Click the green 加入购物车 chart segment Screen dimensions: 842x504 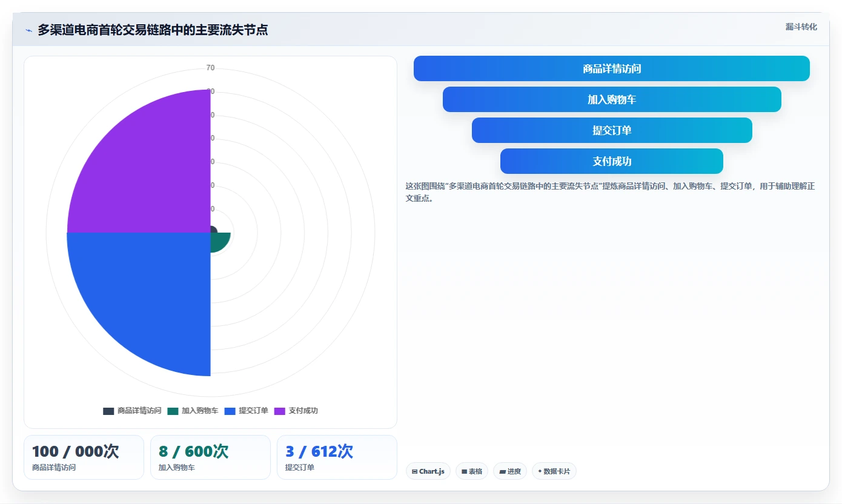tap(218, 240)
